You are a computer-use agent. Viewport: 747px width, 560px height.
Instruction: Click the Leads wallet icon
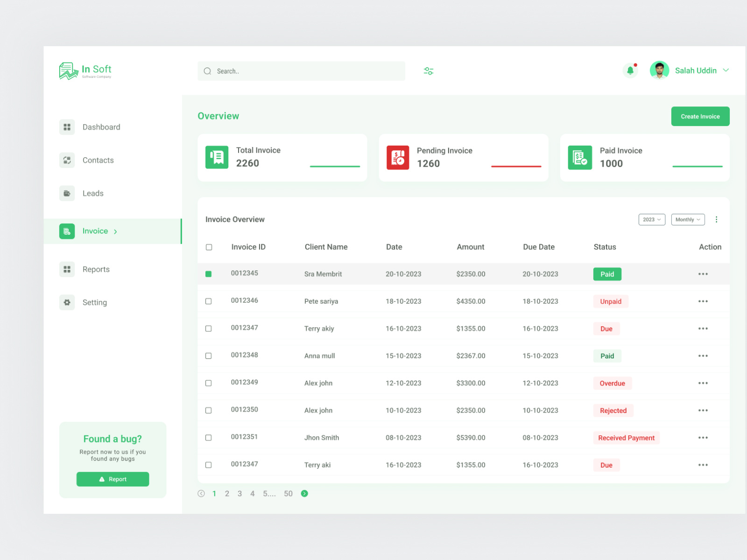(67, 193)
